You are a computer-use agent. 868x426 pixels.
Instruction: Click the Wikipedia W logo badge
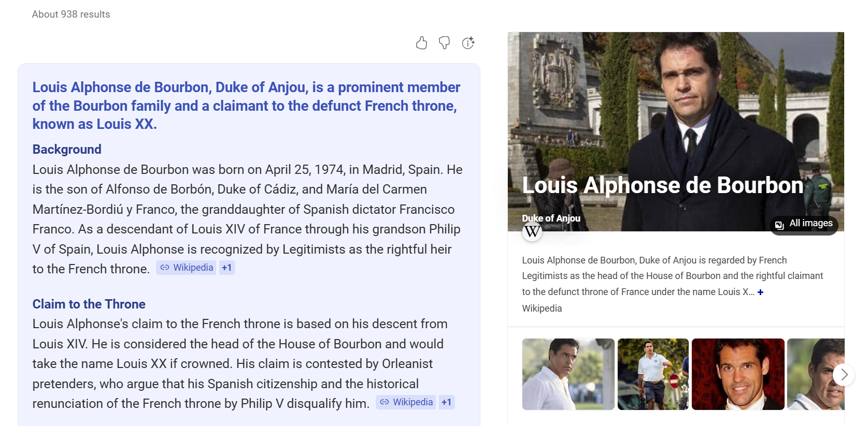(532, 231)
